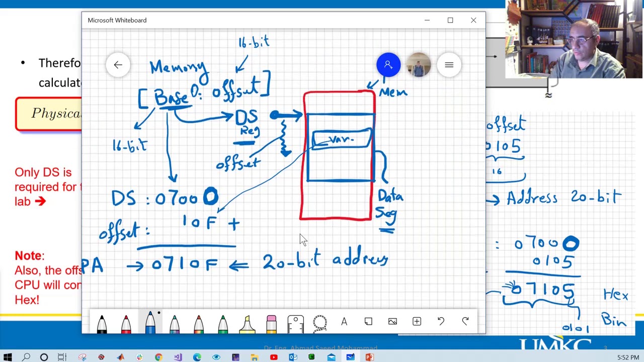Select the pink eraser tool

[271, 323]
